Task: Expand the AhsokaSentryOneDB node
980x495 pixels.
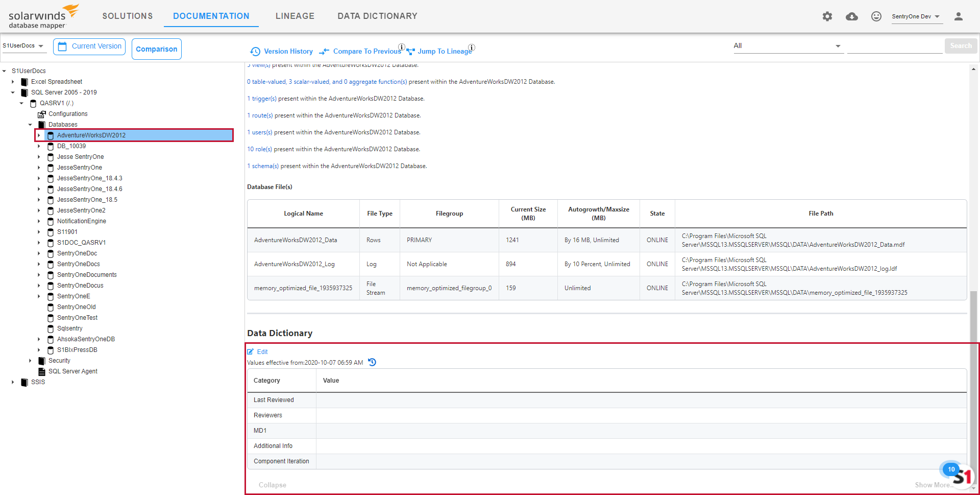Action: point(39,339)
